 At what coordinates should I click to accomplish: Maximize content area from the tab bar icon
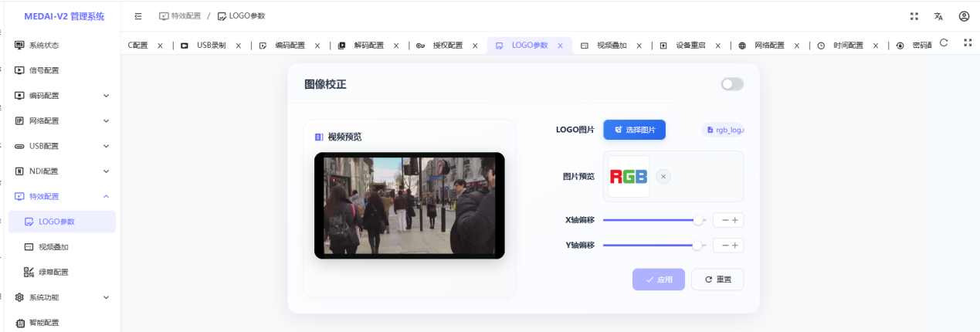pos(968,43)
